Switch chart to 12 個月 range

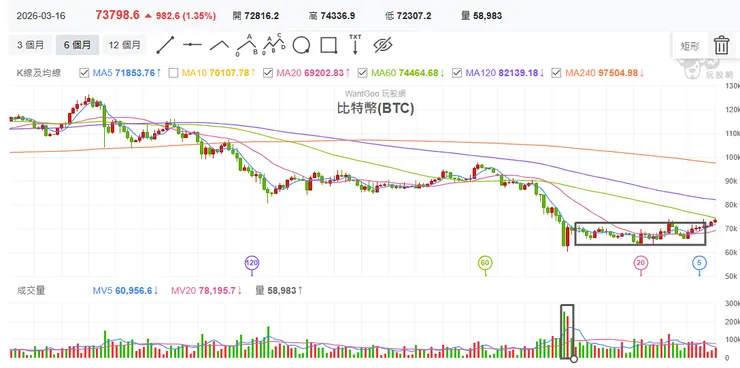(x=125, y=45)
